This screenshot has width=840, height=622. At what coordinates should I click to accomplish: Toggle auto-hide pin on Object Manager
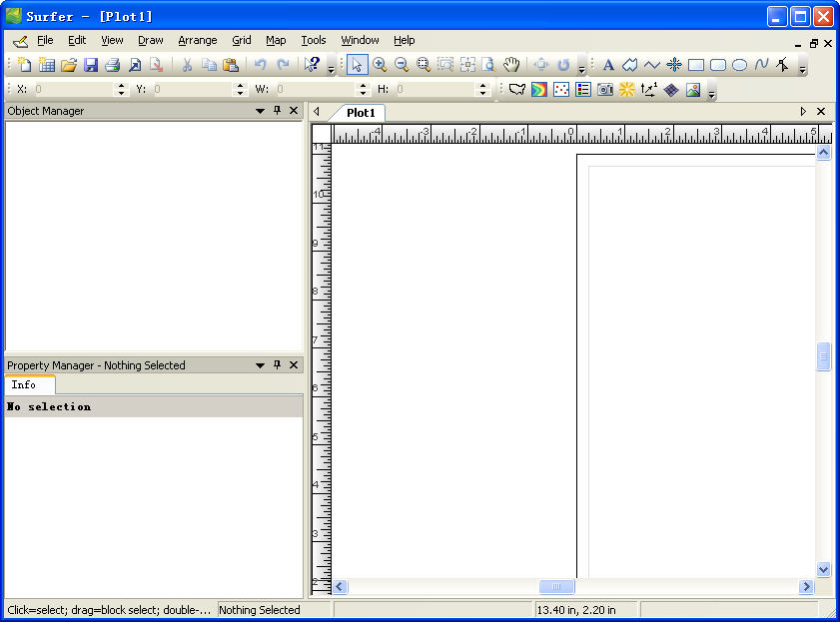pos(278,111)
